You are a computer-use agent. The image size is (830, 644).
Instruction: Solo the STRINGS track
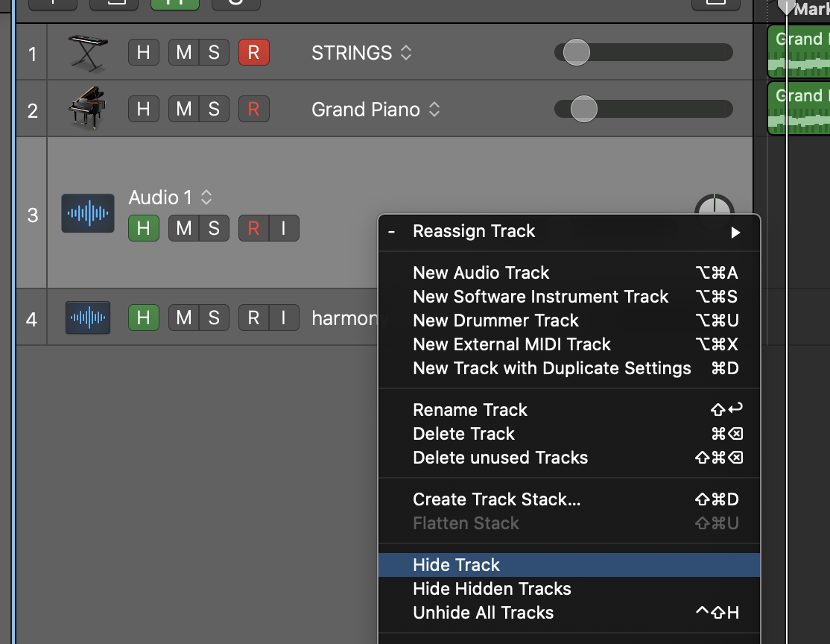point(214,52)
